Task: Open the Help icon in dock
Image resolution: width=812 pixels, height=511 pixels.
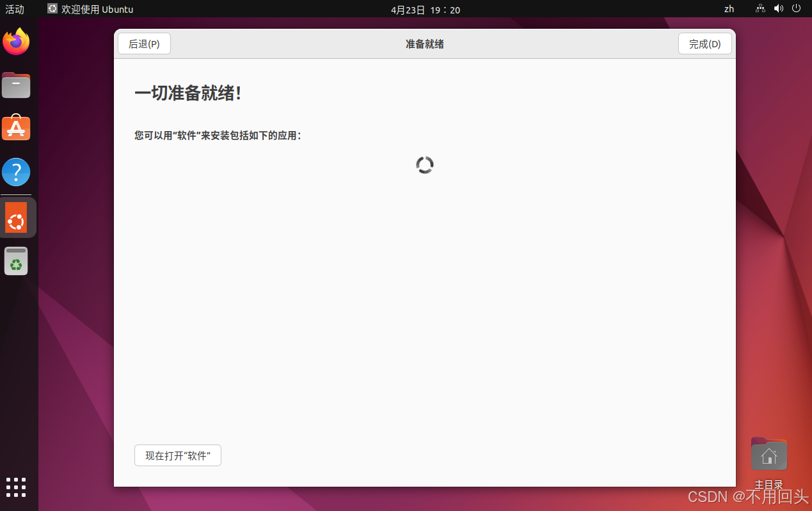Action: [x=17, y=172]
